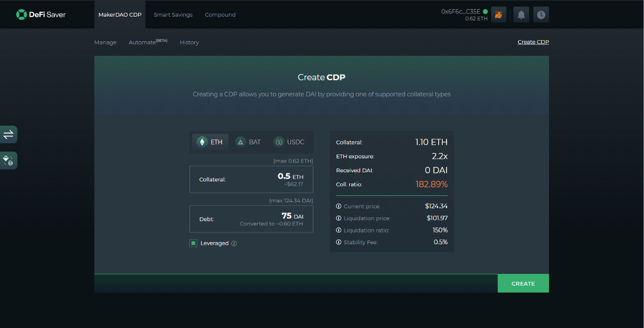The width and height of the screenshot is (644, 328).
Task: Go to Automate (BETA) sub-tab
Action: (148, 42)
